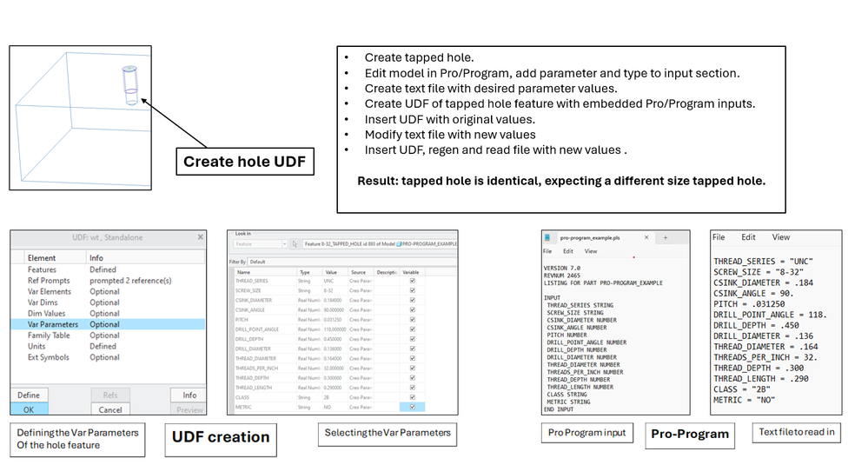Viewport: 868px width, 465px height.
Task: Open View menu in the parameter values text window
Action: tap(781, 237)
